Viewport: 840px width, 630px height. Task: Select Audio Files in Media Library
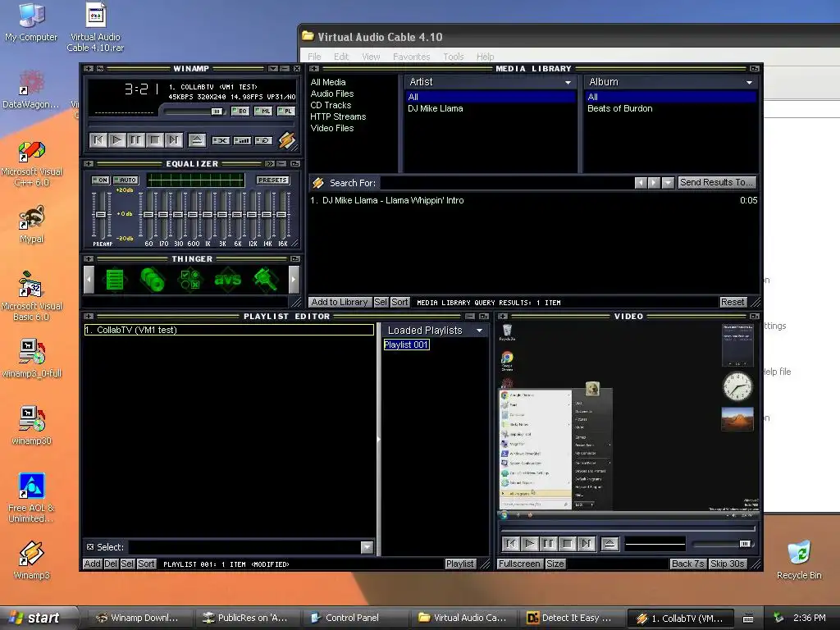[x=332, y=94]
